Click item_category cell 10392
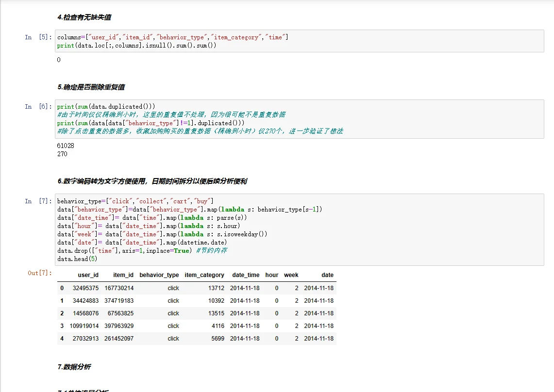 tap(216, 300)
